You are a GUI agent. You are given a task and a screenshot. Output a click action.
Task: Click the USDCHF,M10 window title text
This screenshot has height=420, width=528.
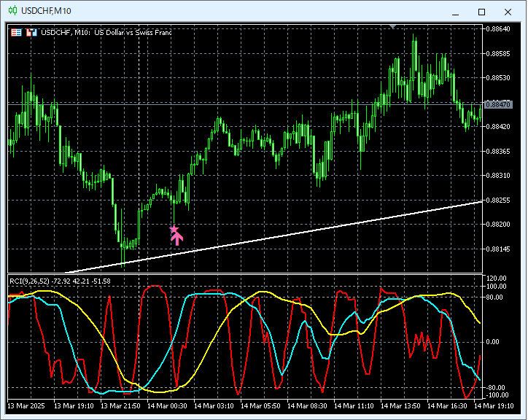click(x=46, y=11)
